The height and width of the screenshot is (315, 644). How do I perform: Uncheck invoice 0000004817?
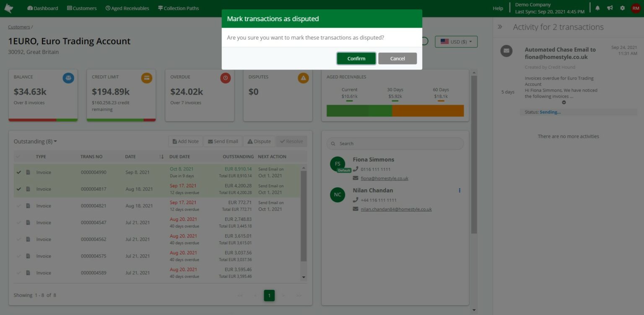18,189
